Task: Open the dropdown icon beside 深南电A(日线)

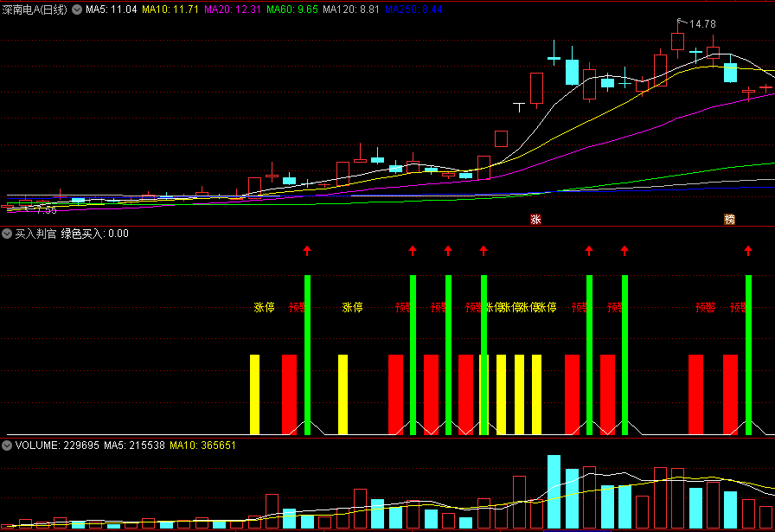Action: point(77,10)
